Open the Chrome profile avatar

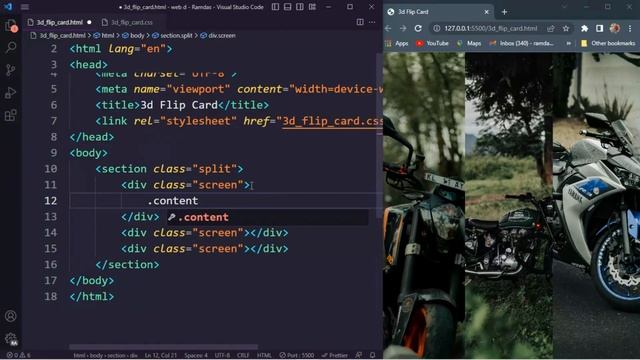point(615,28)
